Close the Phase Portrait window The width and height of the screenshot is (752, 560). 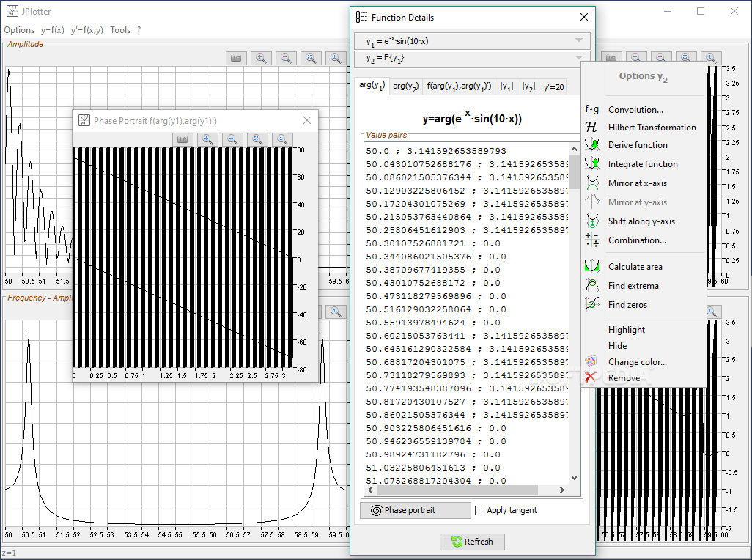click(307, 120)
